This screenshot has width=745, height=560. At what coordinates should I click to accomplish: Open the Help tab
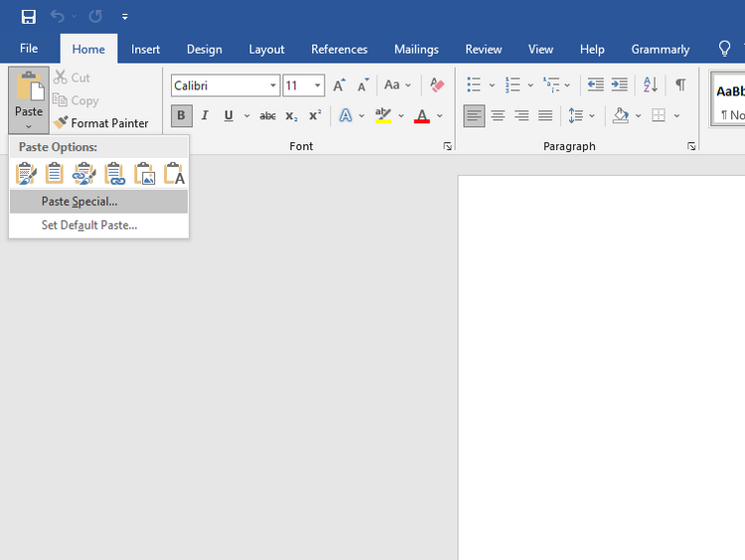click(592, 50)
